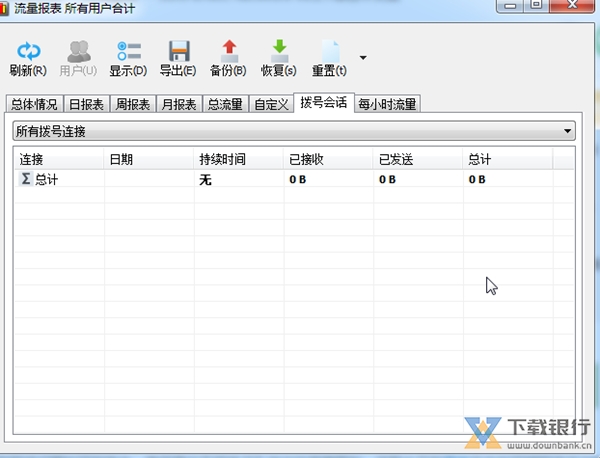Sort by the 日期 column header
Viewport: 600px width, 458px height.
click(x=149, y=159)
